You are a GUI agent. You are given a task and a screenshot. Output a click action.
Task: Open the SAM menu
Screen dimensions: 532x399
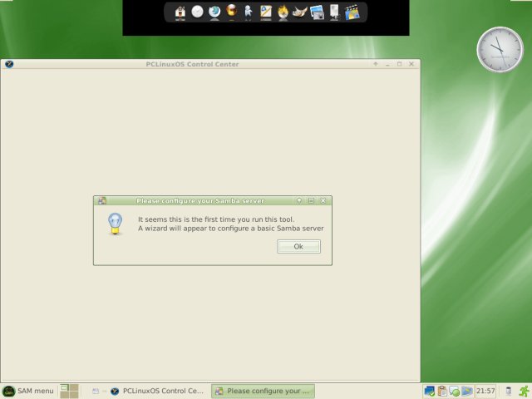pyautogui.click(x=28, y=391)
